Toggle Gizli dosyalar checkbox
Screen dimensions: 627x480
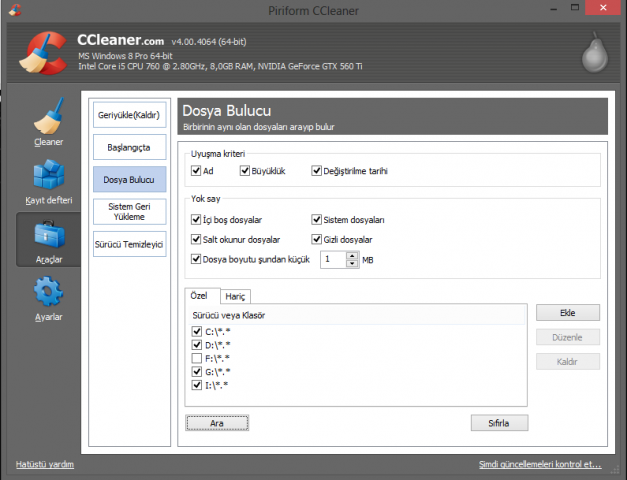(x=316, y=239)
